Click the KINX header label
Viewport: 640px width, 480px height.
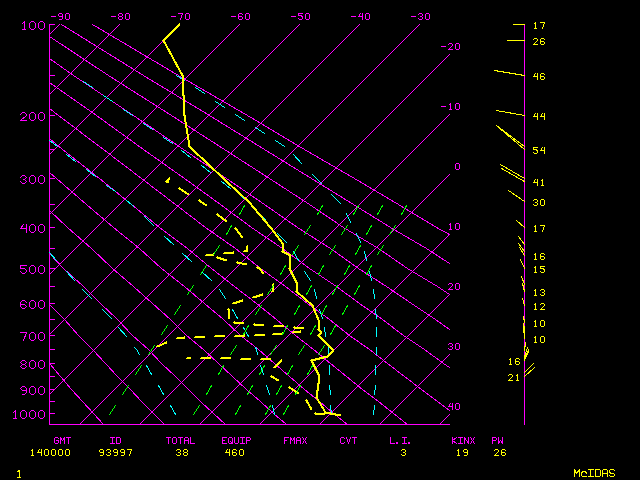(x=463, y=440)
